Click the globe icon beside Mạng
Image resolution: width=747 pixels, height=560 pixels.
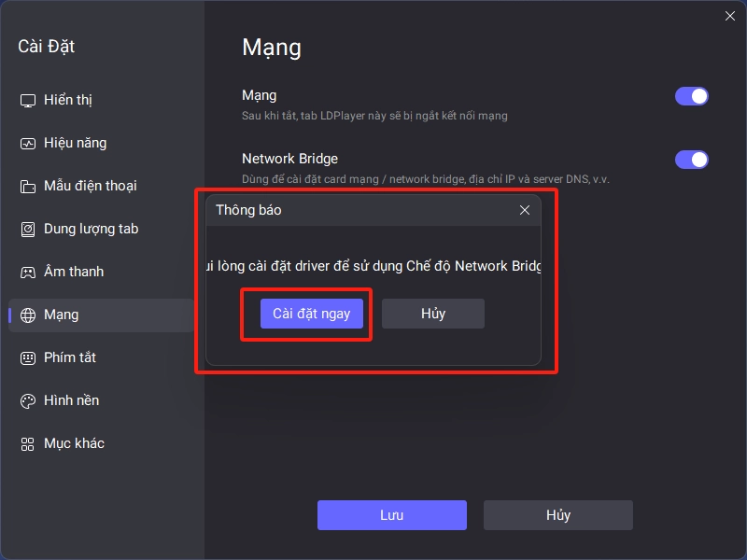coord(28,315)
